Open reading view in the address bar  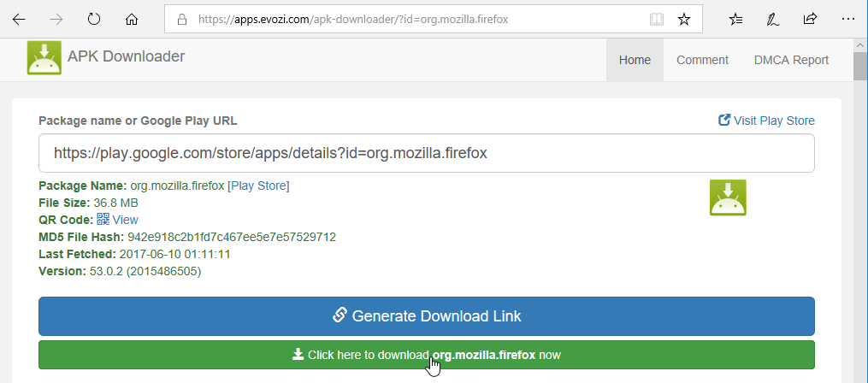pos(657,20)
